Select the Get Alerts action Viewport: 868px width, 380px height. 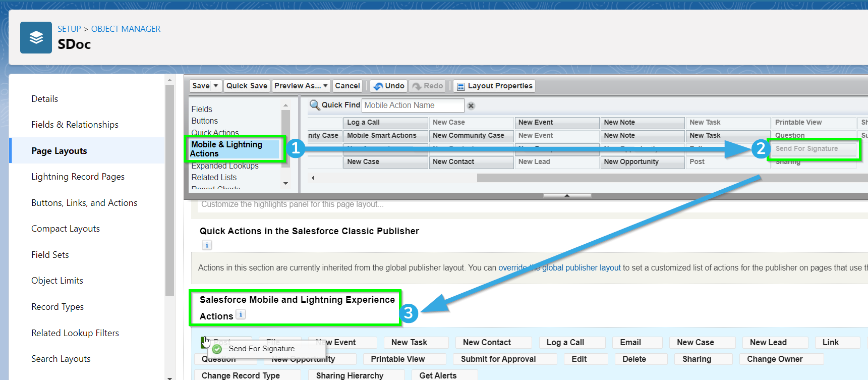[x=445, y=375]
